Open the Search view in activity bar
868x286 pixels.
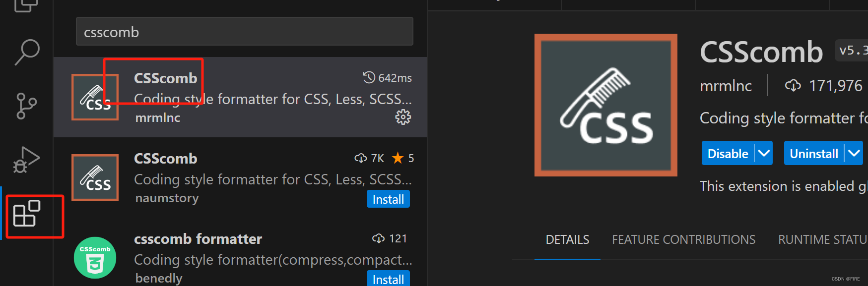27,52
